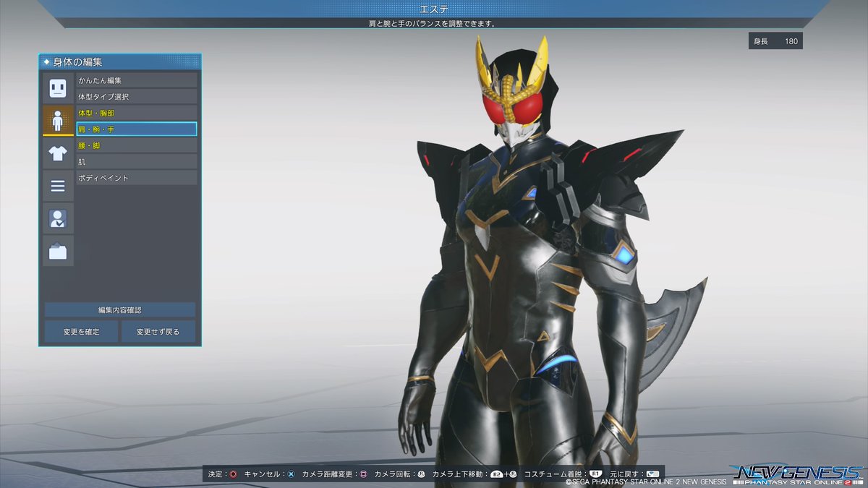Confirm changes with 変更を確定 button
Screen dimensions: 868x488
click(81, 332)
